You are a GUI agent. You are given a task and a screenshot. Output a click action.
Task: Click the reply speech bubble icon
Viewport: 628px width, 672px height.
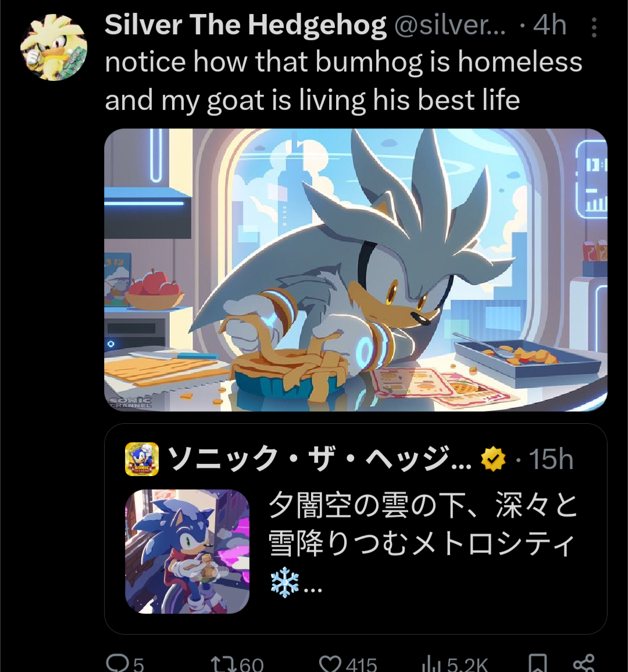tap(115, 663)
